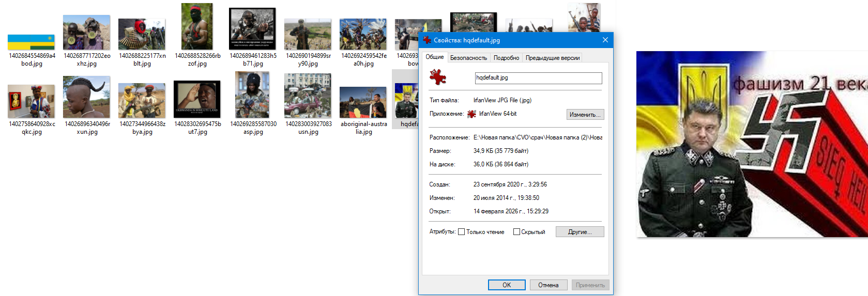Click the Расположение: label
The height and width of the screenshot is (296, 868).
point(449,137)
